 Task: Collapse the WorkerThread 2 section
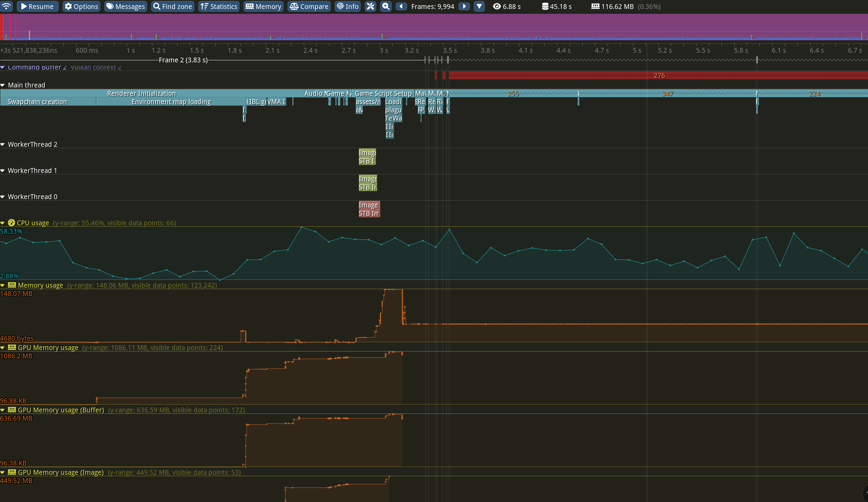click(x=3, y=144)
